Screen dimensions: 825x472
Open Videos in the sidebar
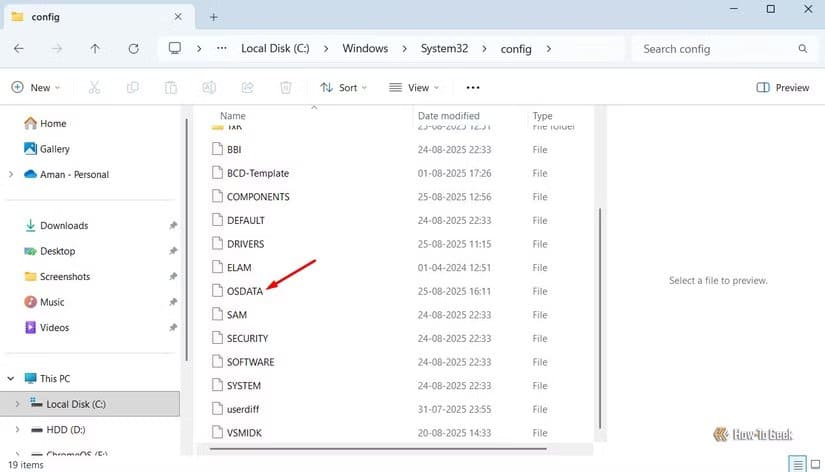(46, 327)
